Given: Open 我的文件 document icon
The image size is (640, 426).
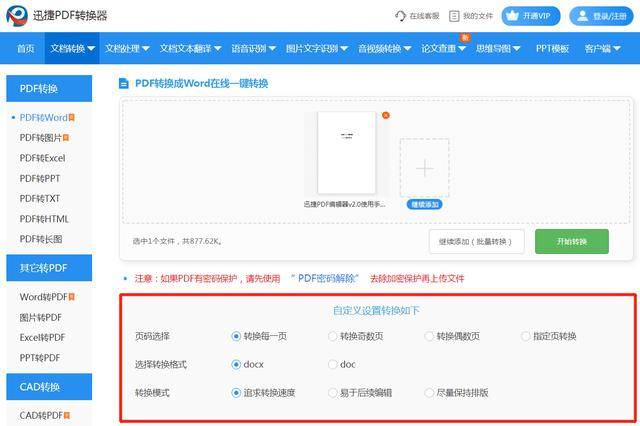Looking at the screenshot, I should pos(454,16).
